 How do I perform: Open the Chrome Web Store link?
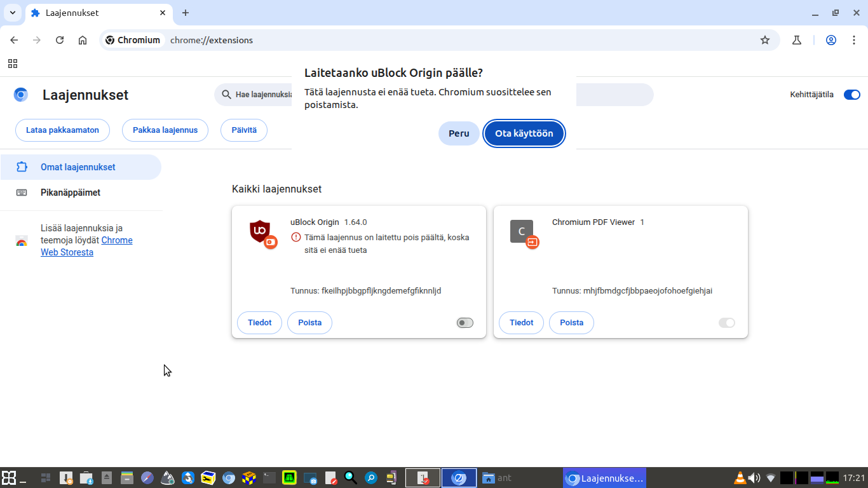click(116, 240)
